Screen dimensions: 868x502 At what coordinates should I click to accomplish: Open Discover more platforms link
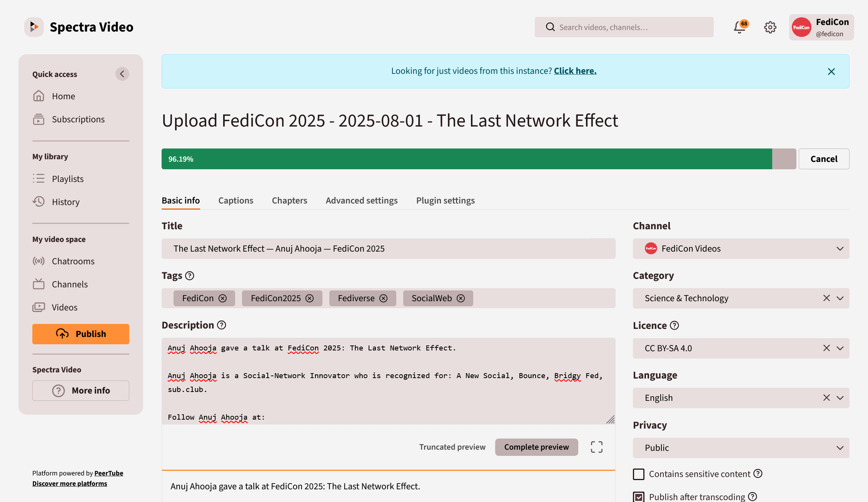coord(70,484)
